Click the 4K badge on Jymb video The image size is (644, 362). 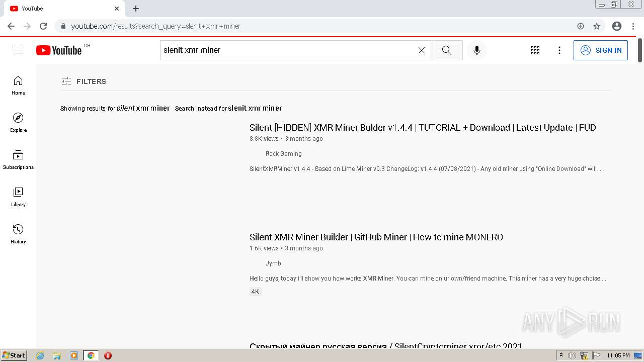256,292
